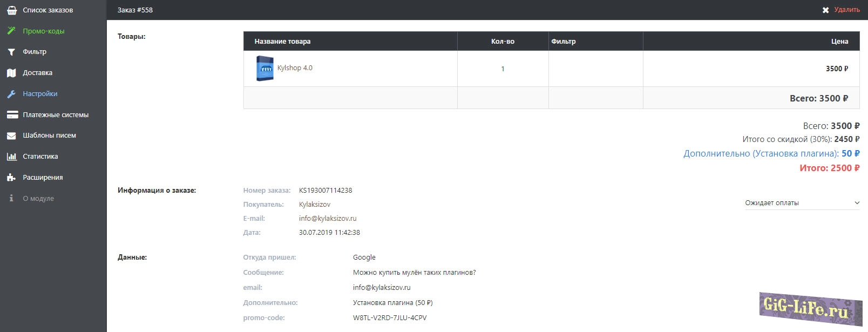
Task: Expand status list using the chevron arrow
Action: [857, 203]
